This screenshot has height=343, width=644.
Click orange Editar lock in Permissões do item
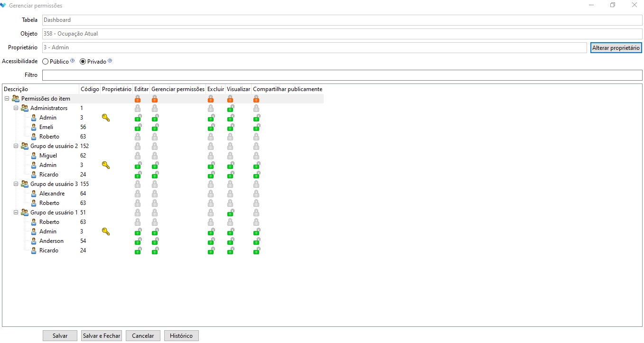138,99
